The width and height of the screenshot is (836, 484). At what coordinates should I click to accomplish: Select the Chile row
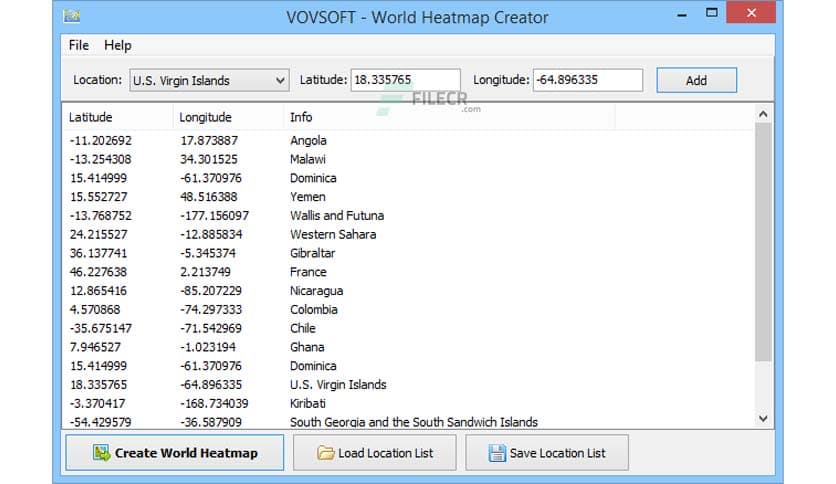[x=408, y=328]
